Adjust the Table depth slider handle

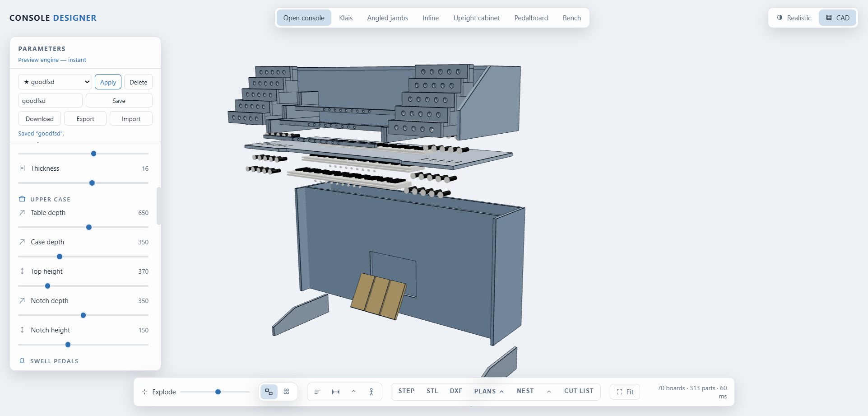point(89,227)
